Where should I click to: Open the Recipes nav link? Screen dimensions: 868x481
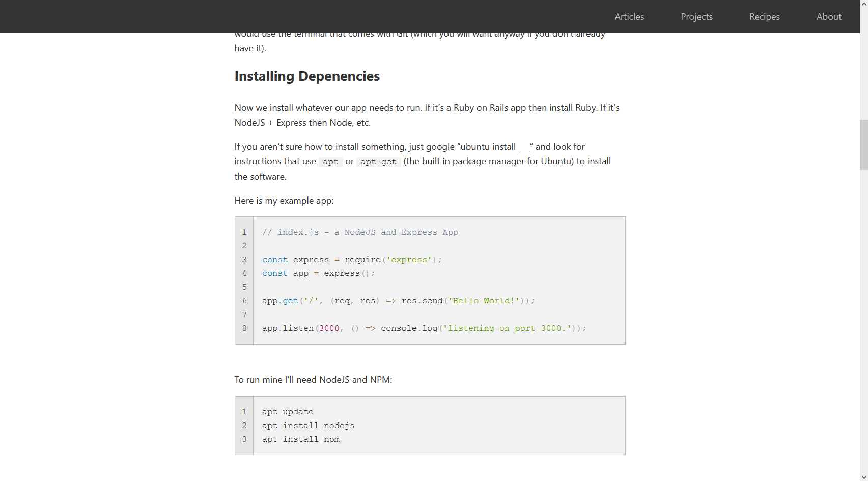[764, 16]
